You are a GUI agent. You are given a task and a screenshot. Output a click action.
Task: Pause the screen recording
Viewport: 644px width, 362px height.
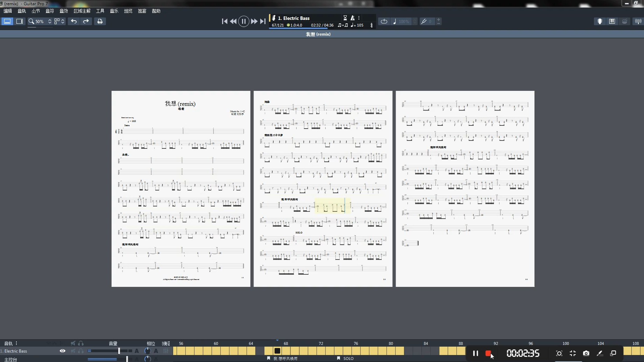[x=475, y=353]
